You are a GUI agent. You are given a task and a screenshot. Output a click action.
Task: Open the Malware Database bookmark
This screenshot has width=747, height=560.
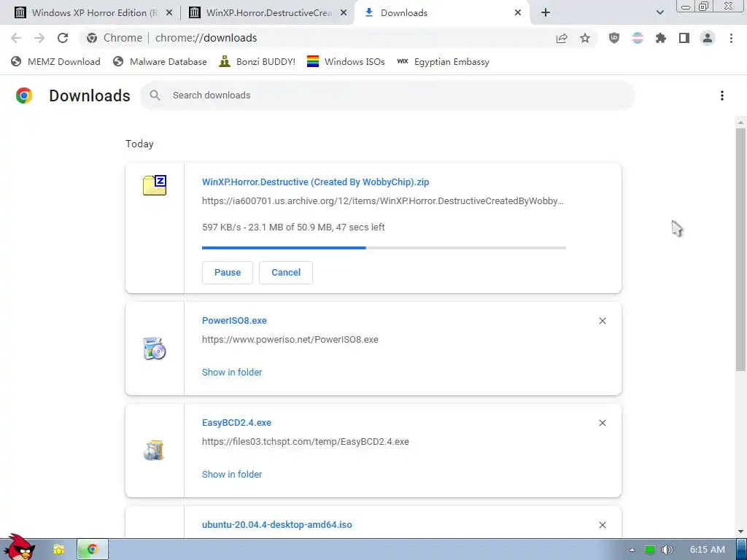(160, 62)
